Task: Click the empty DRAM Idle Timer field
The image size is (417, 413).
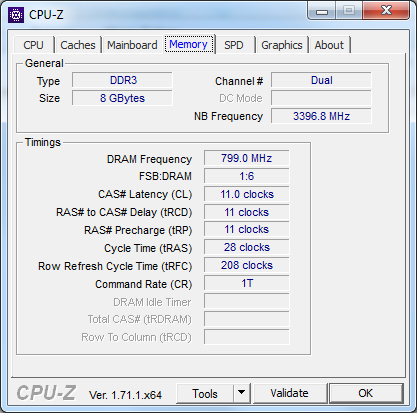Action: click(x=247, y=302)
